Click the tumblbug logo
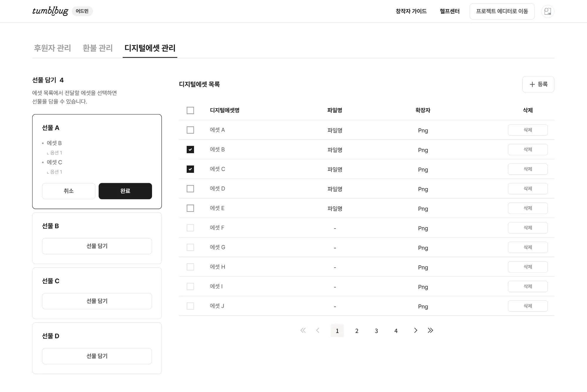Image resolution: width=587 pixels, height=392 pixels. [50, 11]
